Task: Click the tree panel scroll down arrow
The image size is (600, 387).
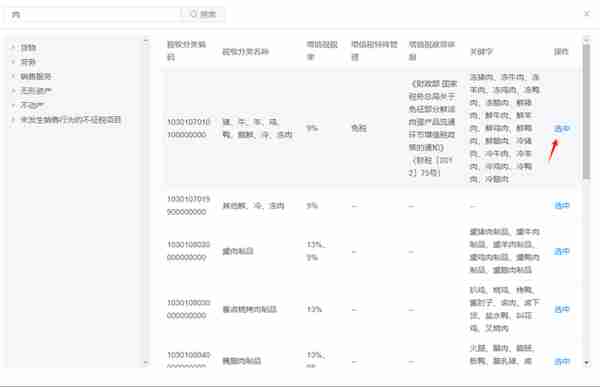Action: [x=146, y=363]
